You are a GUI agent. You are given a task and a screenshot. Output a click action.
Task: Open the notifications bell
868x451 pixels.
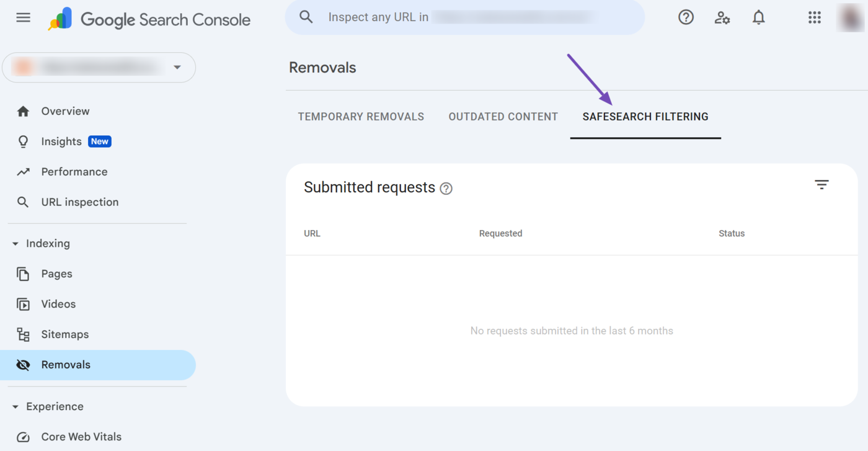point(758,17)
